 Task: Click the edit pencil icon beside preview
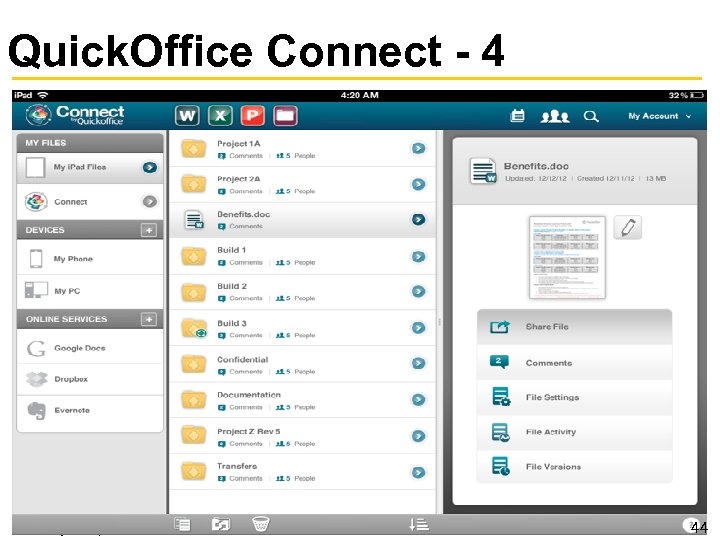click(x=628, y=227)
